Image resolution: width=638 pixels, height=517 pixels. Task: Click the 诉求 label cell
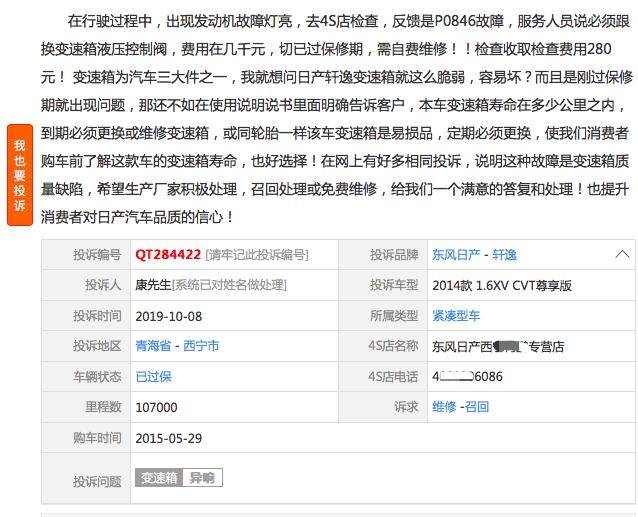(383, 407)
